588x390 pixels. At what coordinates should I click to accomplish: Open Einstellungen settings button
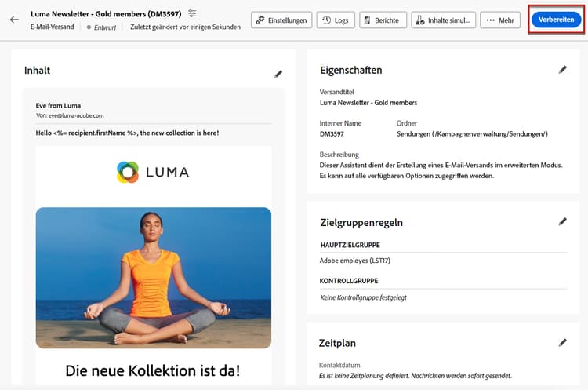click(x=281, y=20)
